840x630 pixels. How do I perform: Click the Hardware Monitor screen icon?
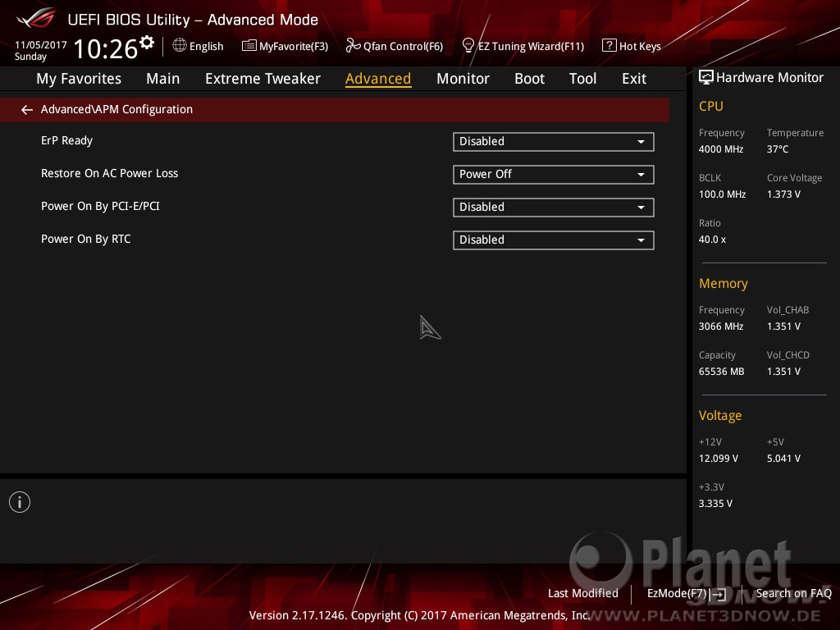706,78
